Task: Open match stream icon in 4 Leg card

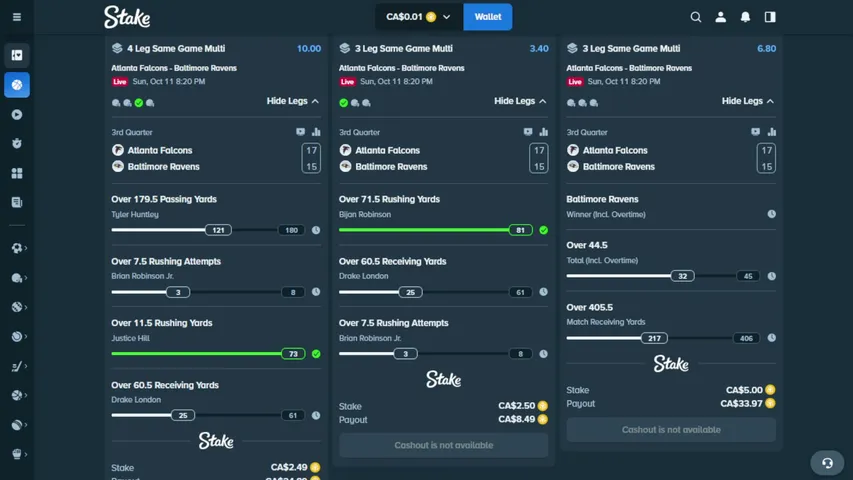Action: (x=300, y=132)
